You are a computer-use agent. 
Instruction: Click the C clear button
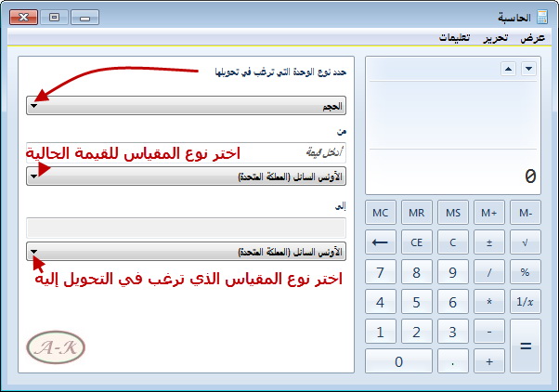[453, 242]
